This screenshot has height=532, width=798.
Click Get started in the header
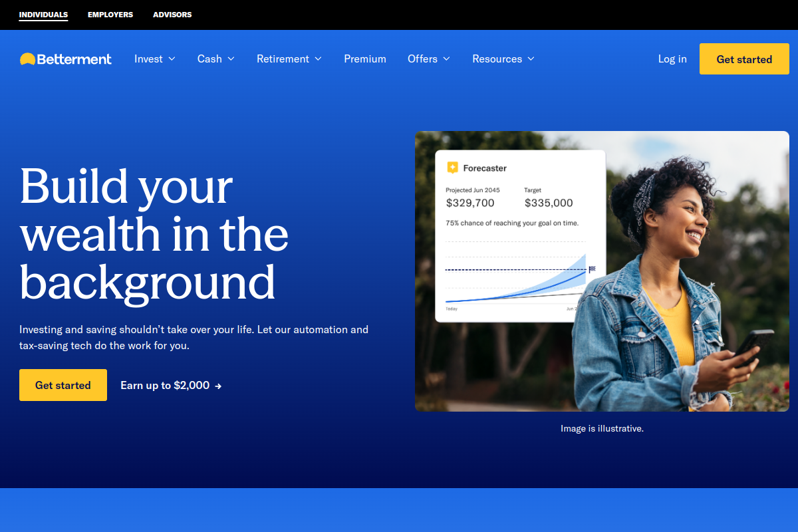[744, 59]
